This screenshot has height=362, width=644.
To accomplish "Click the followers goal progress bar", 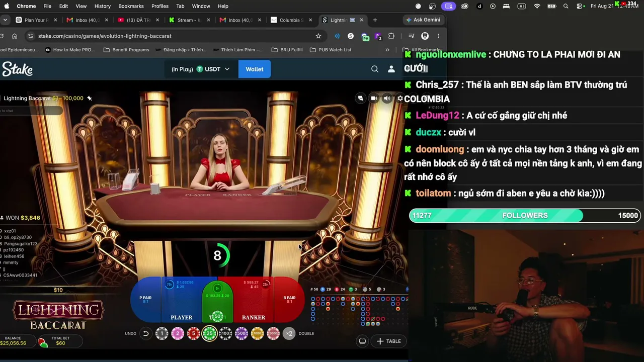I will 525,215.
